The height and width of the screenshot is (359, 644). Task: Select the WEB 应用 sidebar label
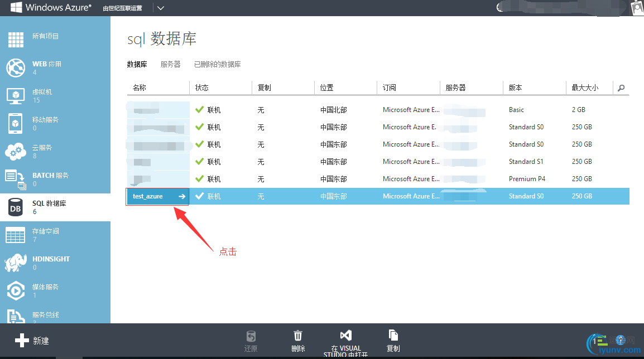point(47,64)
